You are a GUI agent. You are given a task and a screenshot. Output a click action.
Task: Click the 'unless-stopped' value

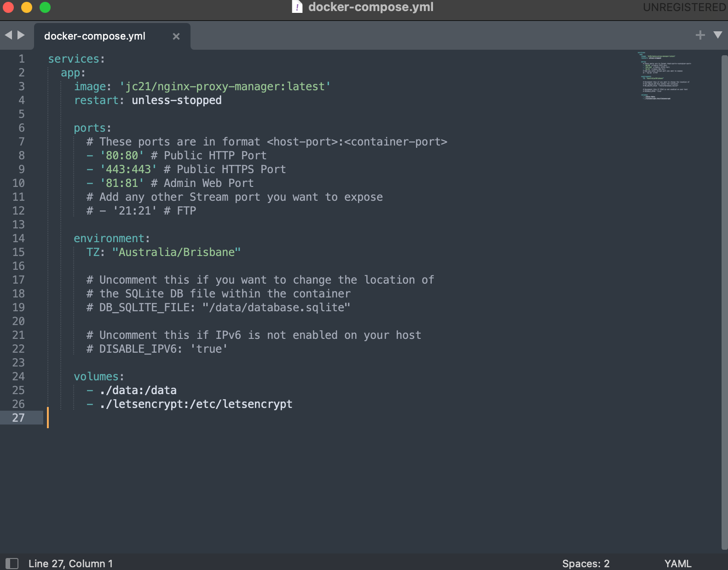177,100
